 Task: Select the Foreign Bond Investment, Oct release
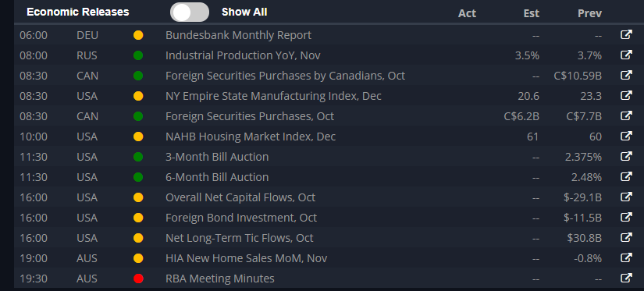[x=329, y=218]
